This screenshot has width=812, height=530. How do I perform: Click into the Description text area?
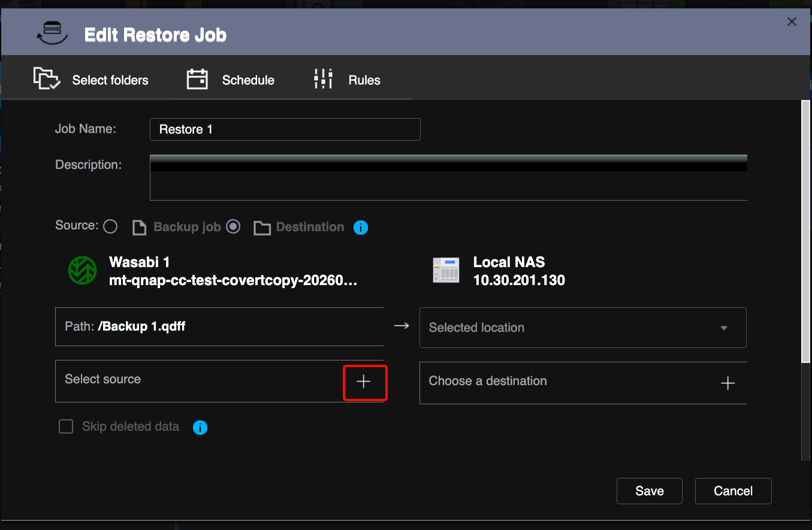pos(448,178)
